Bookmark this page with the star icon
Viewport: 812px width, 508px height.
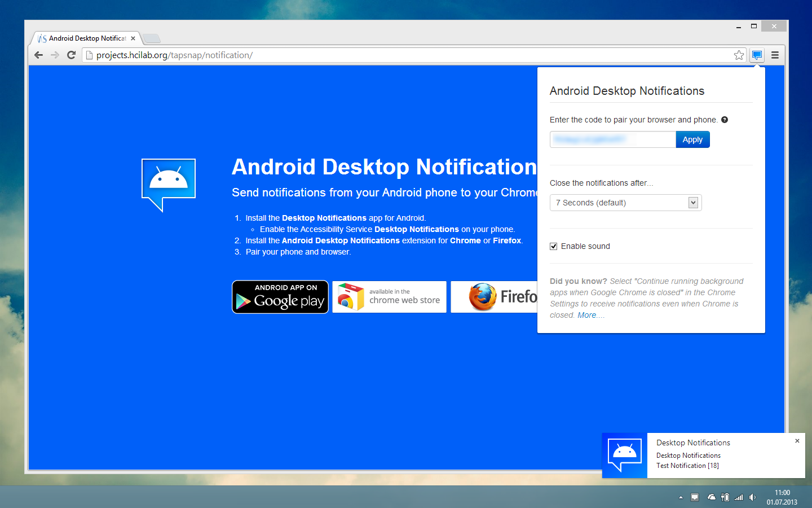(739, 55)
